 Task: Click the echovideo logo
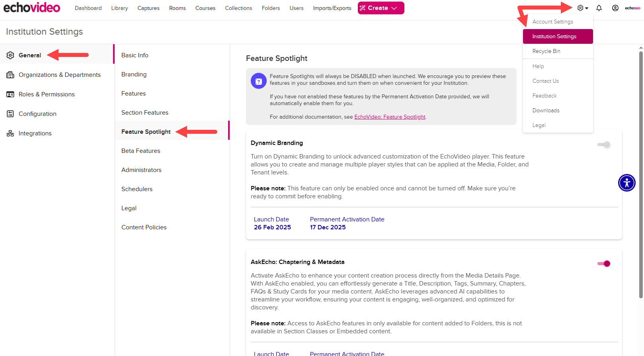tap(32, 8)
